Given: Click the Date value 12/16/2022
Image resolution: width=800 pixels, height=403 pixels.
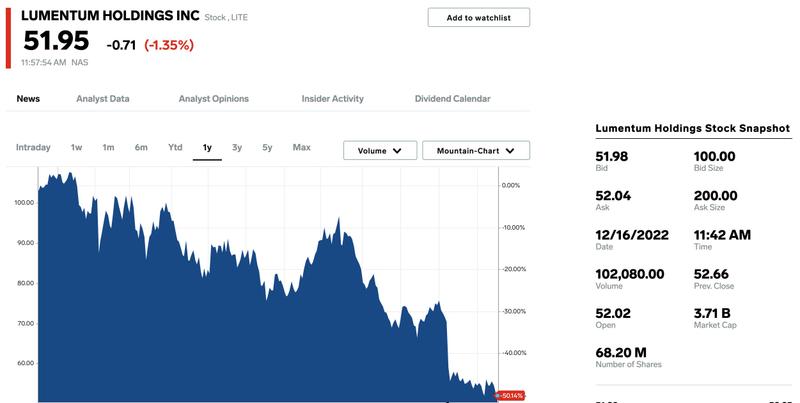Looking at the screenshot, I should point(632,235).
